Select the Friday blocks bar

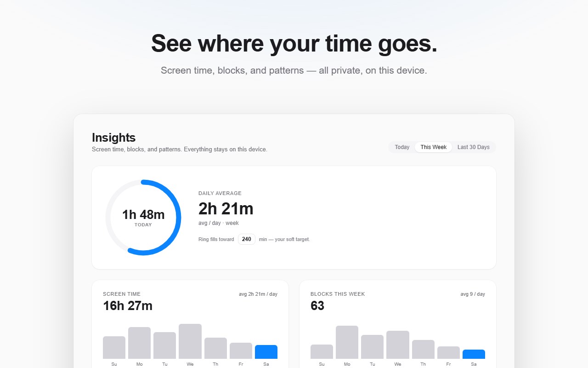pyautogui.click(x=449, y=352)
